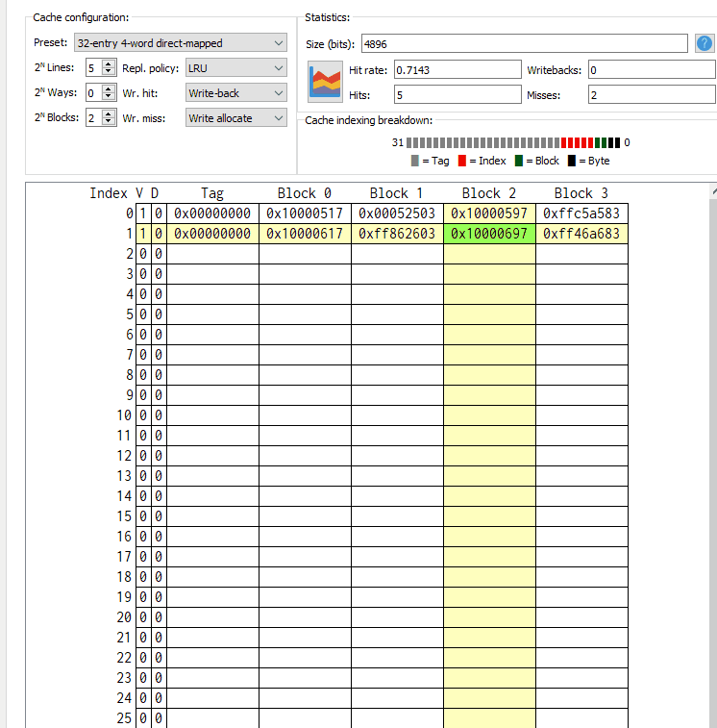Click the gray Tag legend swatch
This screenshot has height=728, width=717.
(415, 161)
